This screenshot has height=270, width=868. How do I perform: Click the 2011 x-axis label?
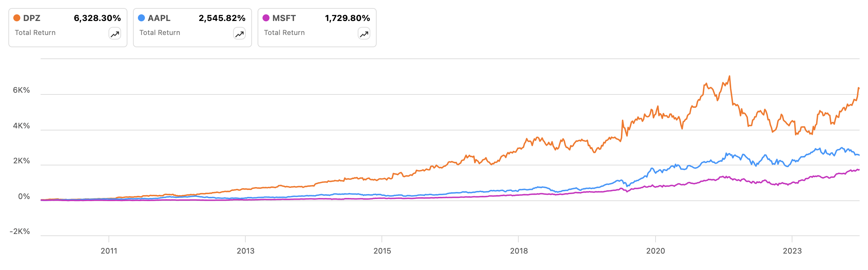click(109, 251)
